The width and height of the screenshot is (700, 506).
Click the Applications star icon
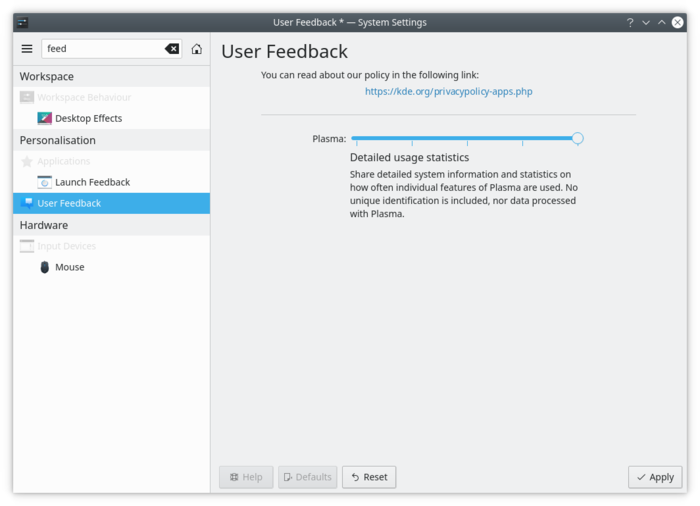coord(27,161)
